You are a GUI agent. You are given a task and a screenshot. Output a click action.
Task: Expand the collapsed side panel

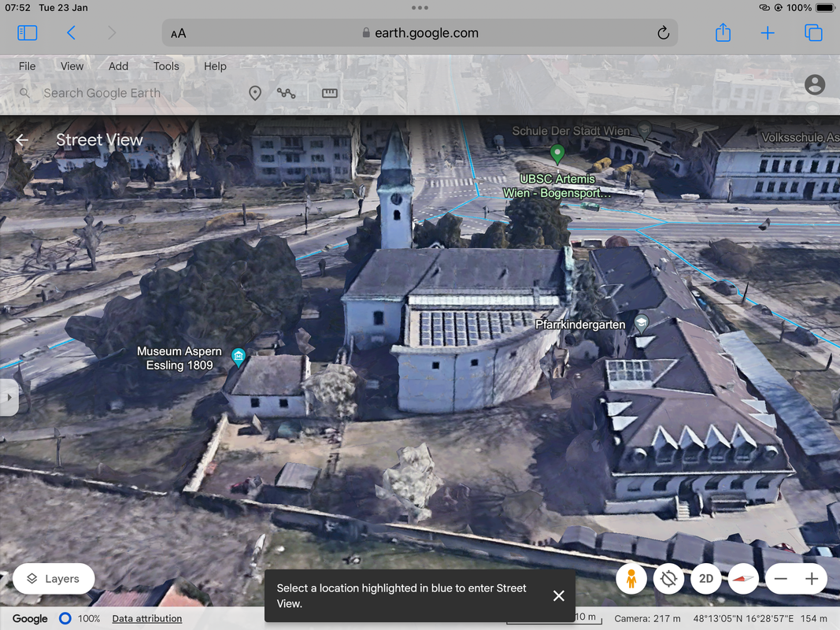pos(9,398)
